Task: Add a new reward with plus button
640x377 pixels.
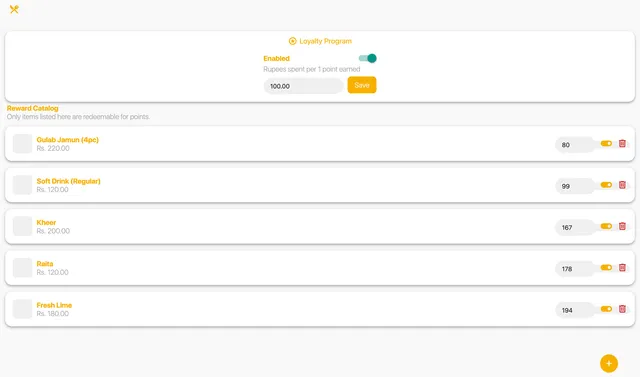Action: coord(609,363)
